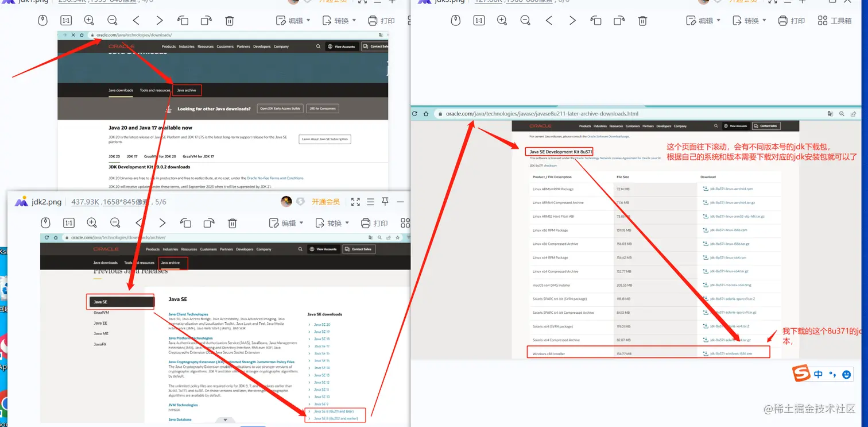Click the jdk2.png file name in title
The image size is (868, 427).
coord(46,202)
